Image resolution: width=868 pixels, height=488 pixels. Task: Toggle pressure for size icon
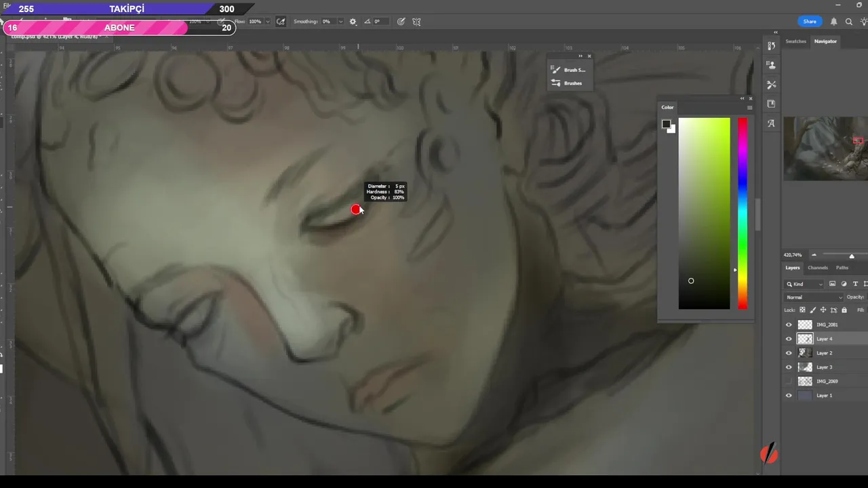[401, 22]
